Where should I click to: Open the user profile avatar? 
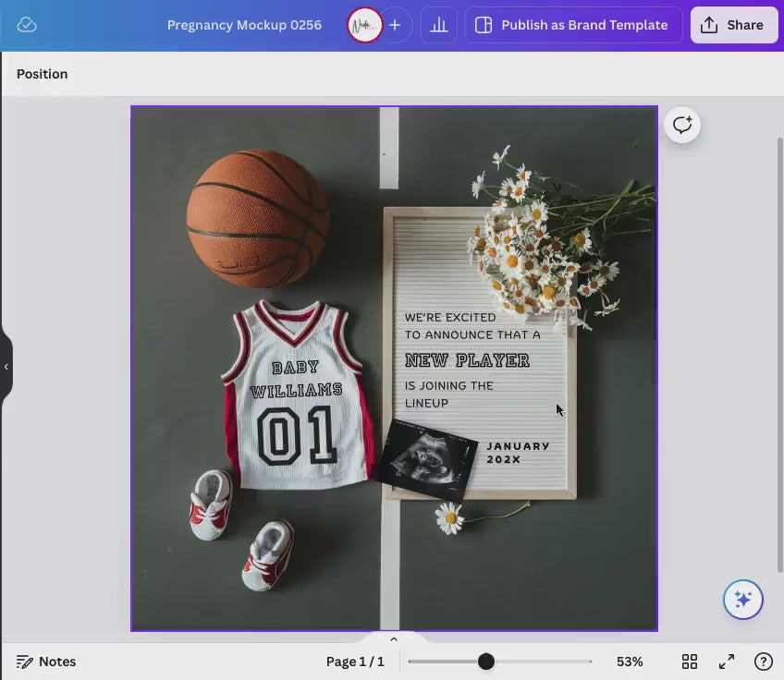pyautogui.click(x=364, y=25)
